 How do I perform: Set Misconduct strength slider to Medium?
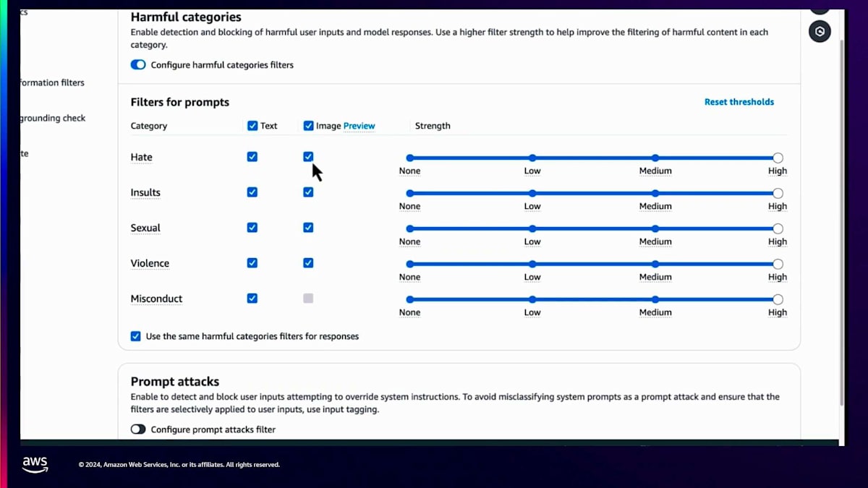click(x=655, y=299)
